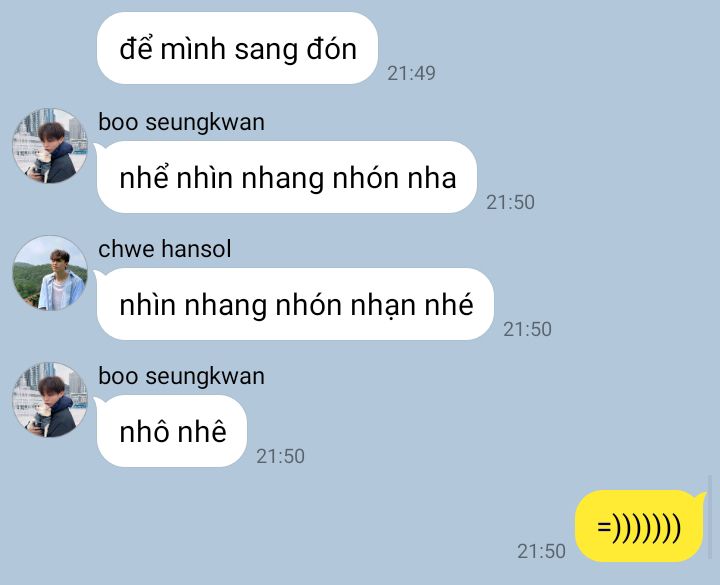Click the word 'nhạn' in hansol's message
720x585 pixels.
pos(383,306)
